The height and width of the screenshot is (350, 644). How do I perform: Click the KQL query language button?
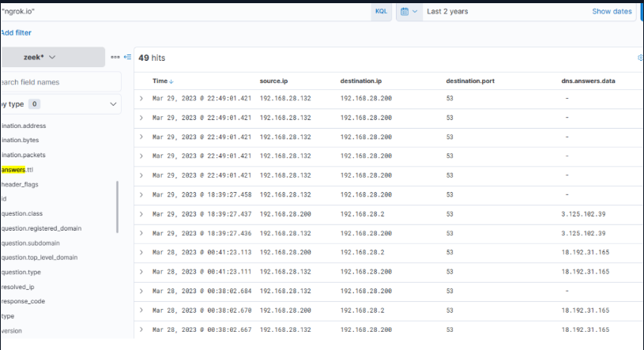click(x=381, y=12)
